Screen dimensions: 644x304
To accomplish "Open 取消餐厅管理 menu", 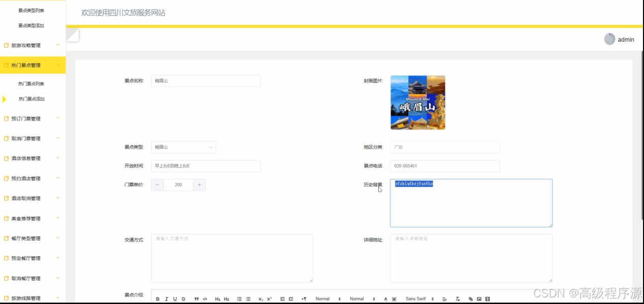I will click(33, 279).
